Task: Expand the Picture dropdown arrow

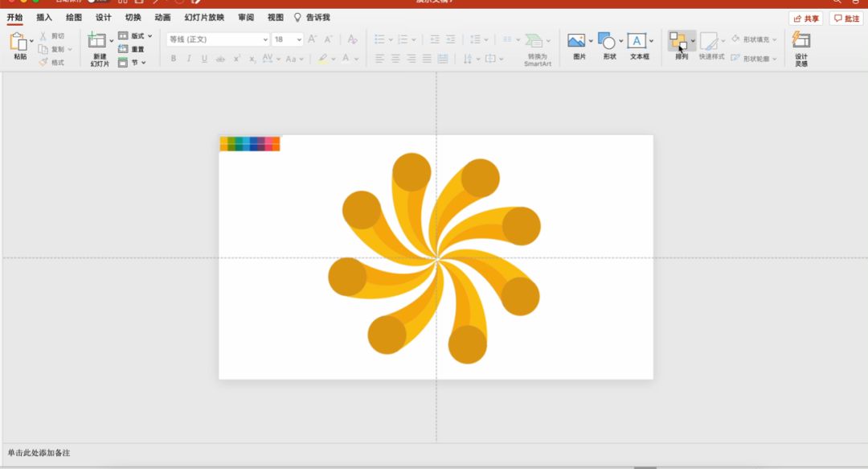Action: pos(591,40)
